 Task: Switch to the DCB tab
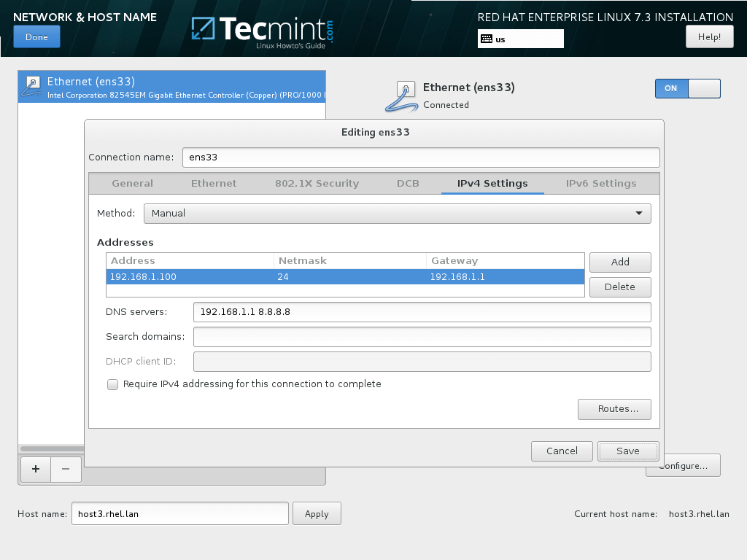[408, 183]
